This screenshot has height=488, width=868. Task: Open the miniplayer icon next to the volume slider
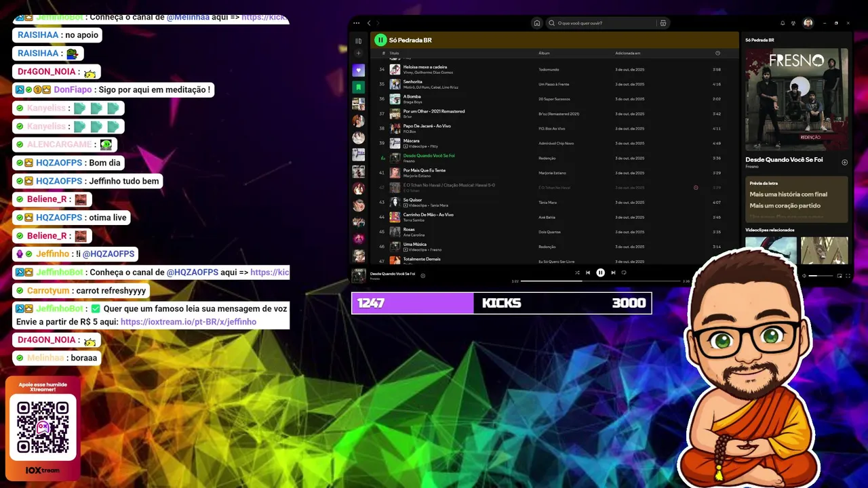(x=840, y=276)
